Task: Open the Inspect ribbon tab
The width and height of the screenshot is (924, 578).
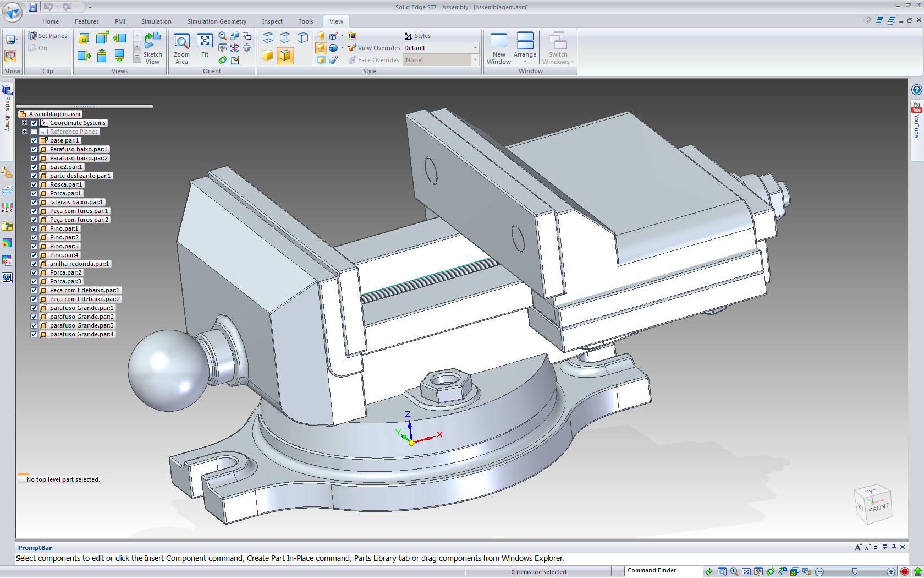Action: click(x=272, y=21)
